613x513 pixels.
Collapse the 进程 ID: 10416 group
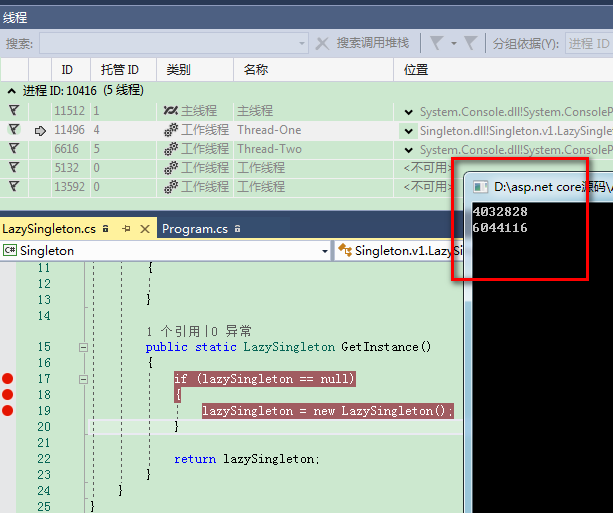(x=12, y=91)
